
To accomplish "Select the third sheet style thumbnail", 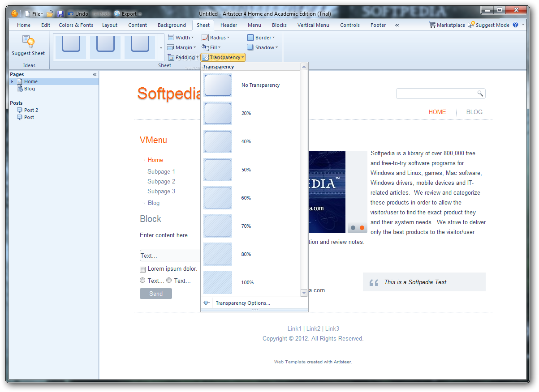I will click(140, 47).
